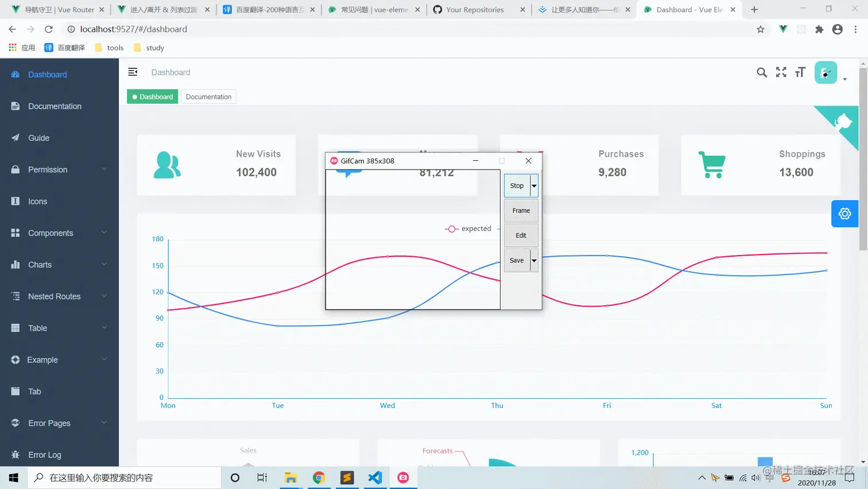
Task: Open the Vue devtools extension icon
Action: click(783, 29)
